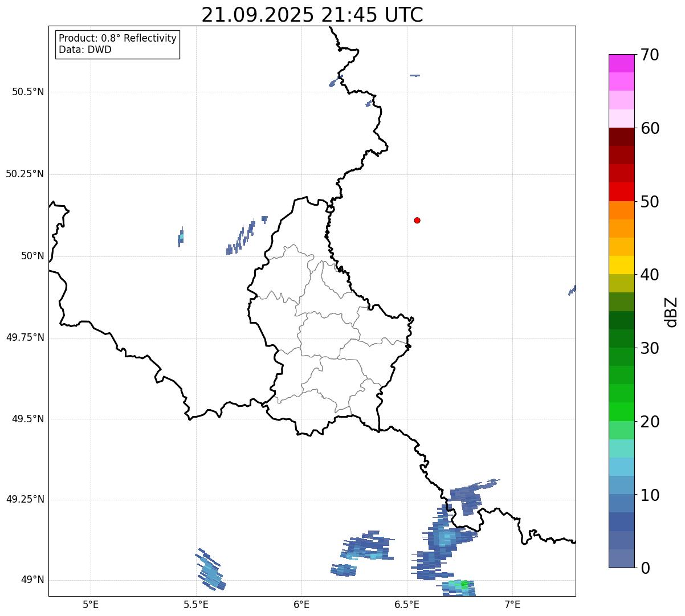Click the red station marker dot
Screen dimensions: 685x616
[417, 221]
